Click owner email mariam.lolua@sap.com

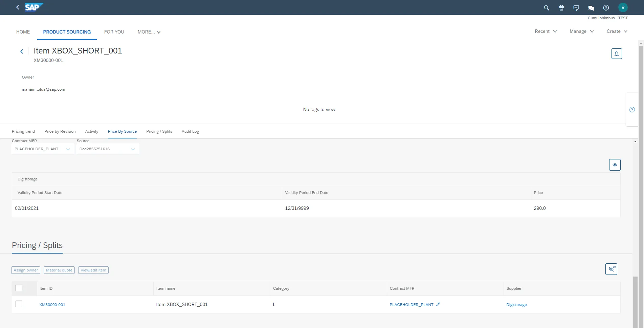tap(43, 89)
